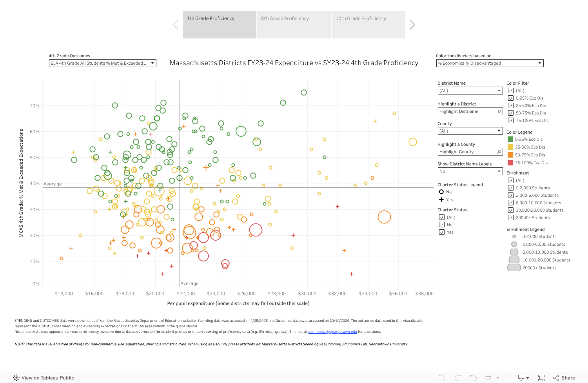Uncheck the 0-25% Eco Dis color filter
Screen dimensions: 588x383
pyautogui.click(x=511, y=98)
